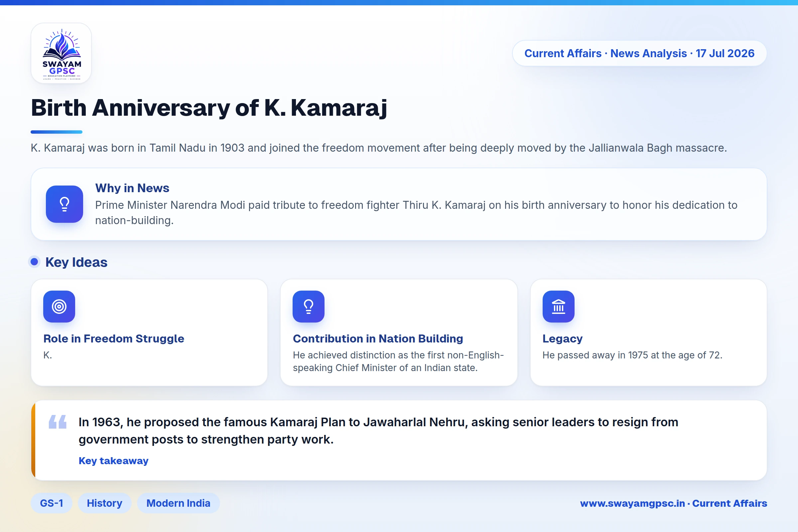Click the Contribution in Nation Building title
Image resolution: width=798 pixels, height=532 pixels.
click(x=378, y=338)
